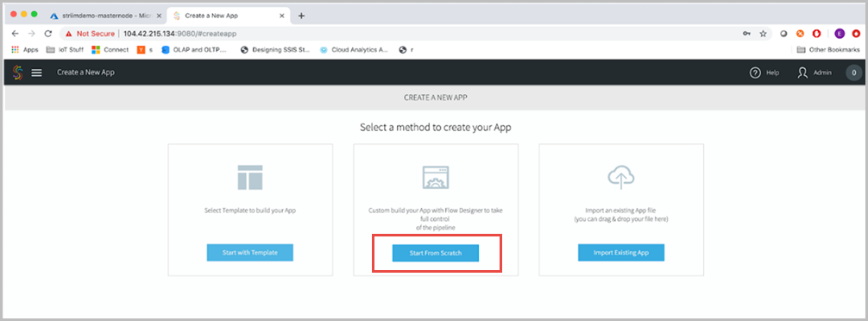
Task: Click 'Select a method to create your App' heading
Action: click(x=436, y=128)
